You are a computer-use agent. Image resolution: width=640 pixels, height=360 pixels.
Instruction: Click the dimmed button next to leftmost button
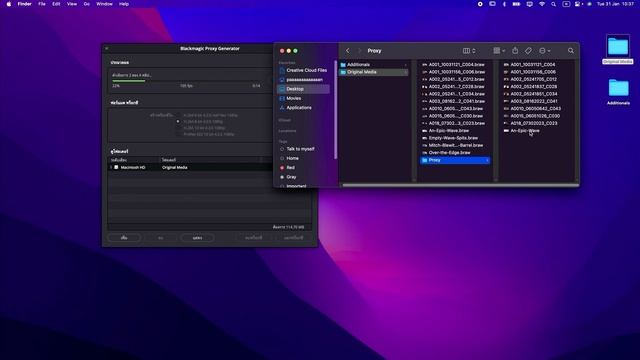pos(160,238)
